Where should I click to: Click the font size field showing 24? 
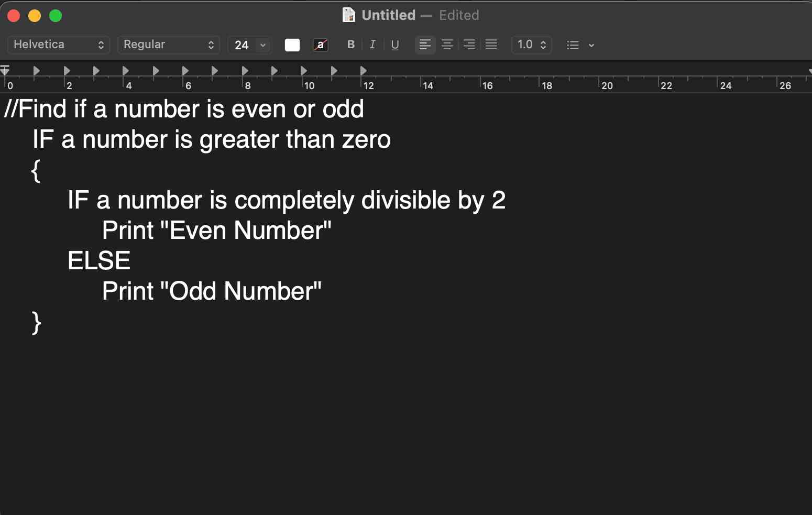pyautogui.click(x=242, y=45)
